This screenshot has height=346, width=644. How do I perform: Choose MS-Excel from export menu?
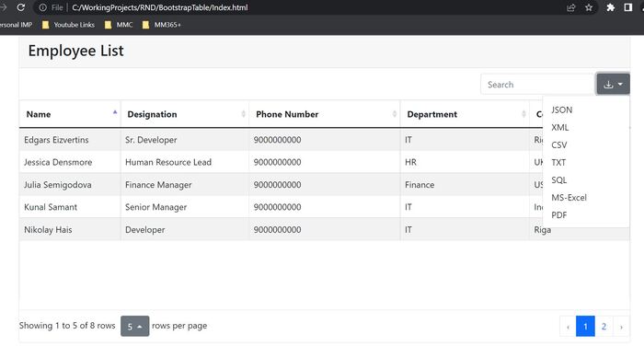click(569, 197)
